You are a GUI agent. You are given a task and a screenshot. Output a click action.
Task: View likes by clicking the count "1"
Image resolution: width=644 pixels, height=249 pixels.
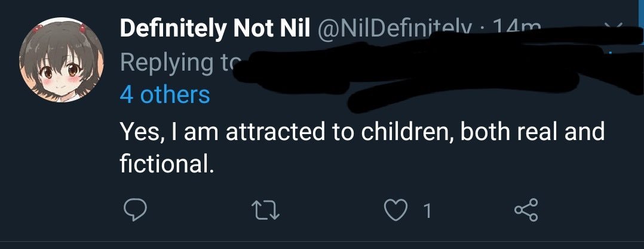427,211
